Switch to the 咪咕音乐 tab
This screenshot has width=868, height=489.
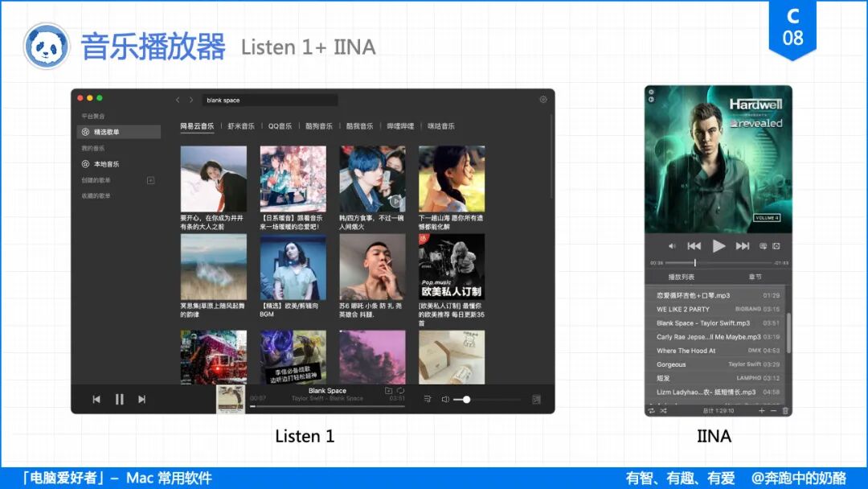coord(441,126)
